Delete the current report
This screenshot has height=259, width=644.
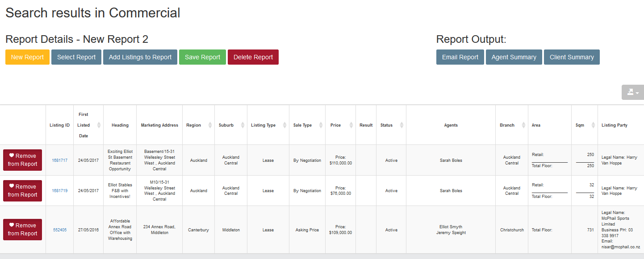pos(253,57)
